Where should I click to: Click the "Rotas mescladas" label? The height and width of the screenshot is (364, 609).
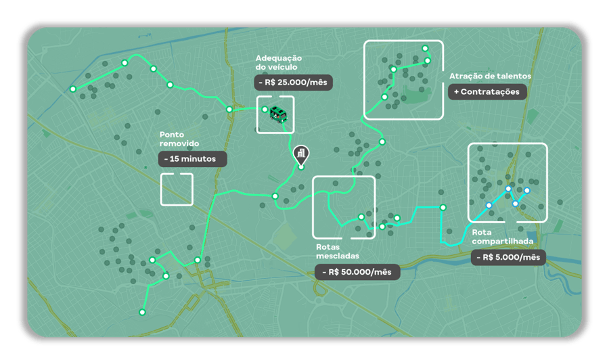(337, 252)
